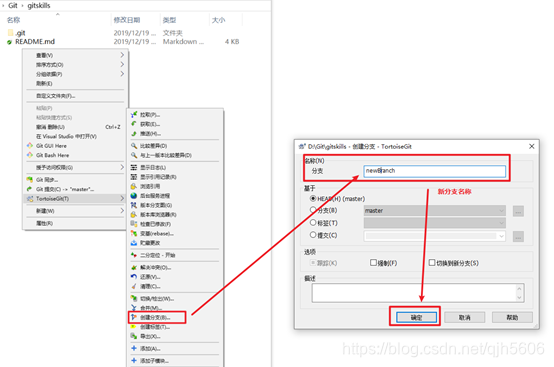Click the plus icon of 添加子模块
Image resolution: width=554 pixels, height=367 pixels.
point(134,361)
